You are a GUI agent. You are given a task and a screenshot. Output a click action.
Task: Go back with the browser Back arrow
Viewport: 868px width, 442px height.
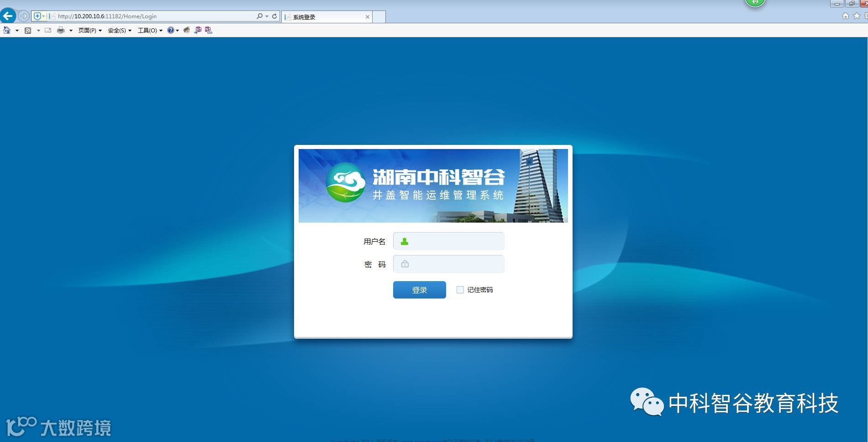click(8, 16)
